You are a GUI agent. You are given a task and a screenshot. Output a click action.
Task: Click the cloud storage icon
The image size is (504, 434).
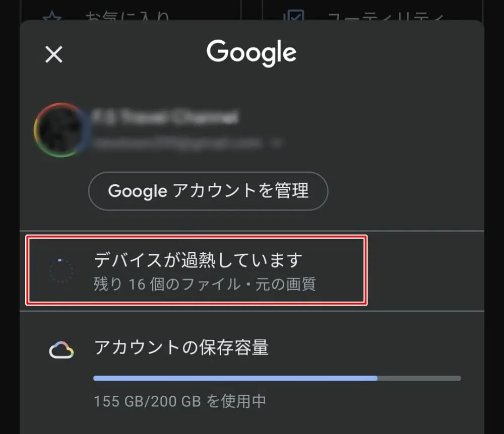61,350
